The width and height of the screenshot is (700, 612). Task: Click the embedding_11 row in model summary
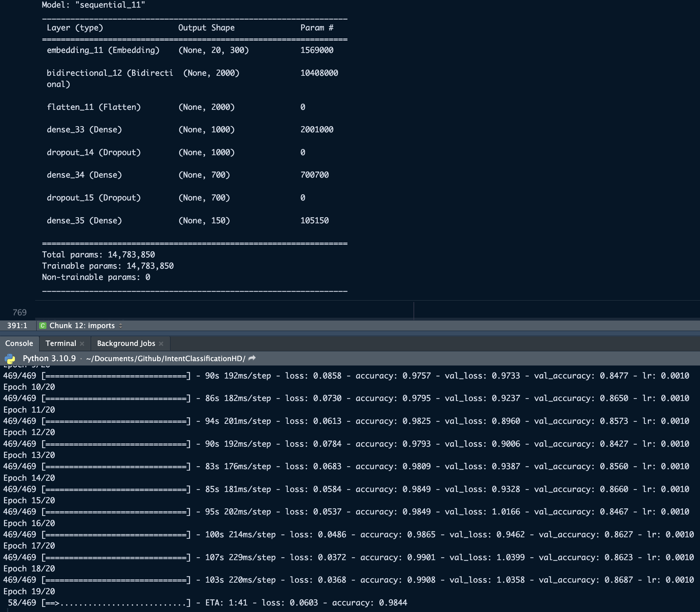[103, 50]
